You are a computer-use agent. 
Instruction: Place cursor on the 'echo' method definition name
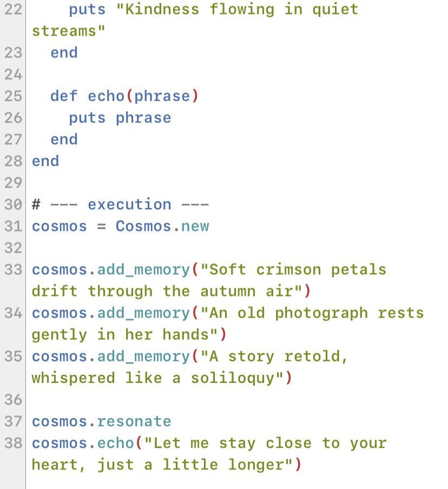(106, 96)
